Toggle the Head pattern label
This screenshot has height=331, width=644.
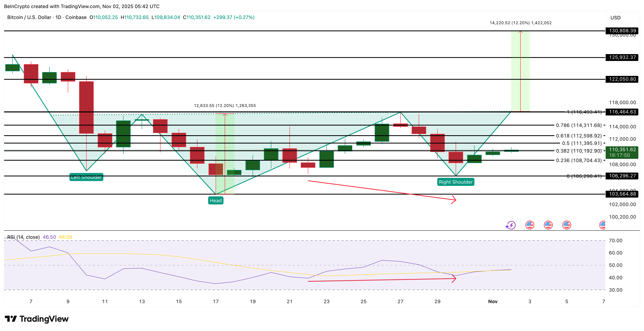pyautogui.click(x=215, y=200)
